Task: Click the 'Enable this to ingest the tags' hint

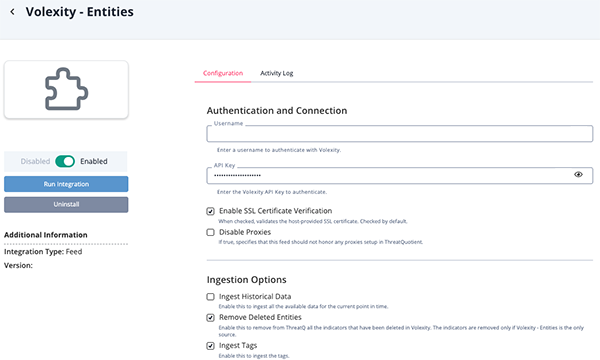Action: coord(254,356)
